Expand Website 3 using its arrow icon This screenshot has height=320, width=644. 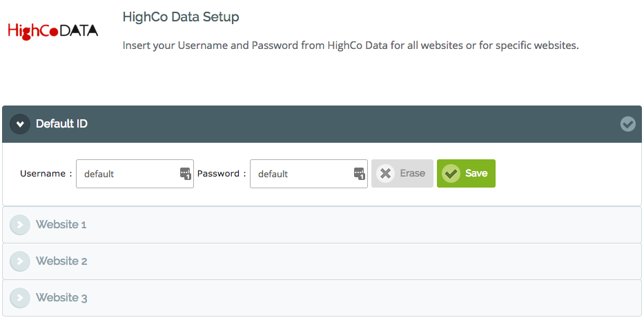[20, 298]
